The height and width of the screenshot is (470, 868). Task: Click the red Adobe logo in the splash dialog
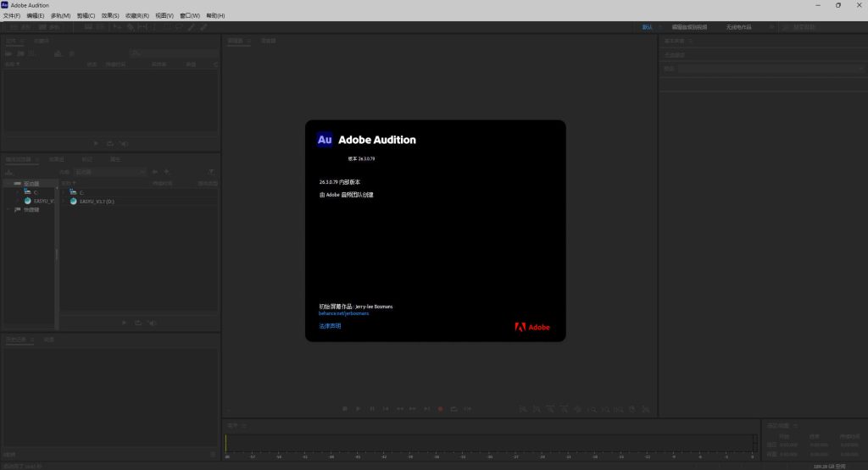coord(532,327)
